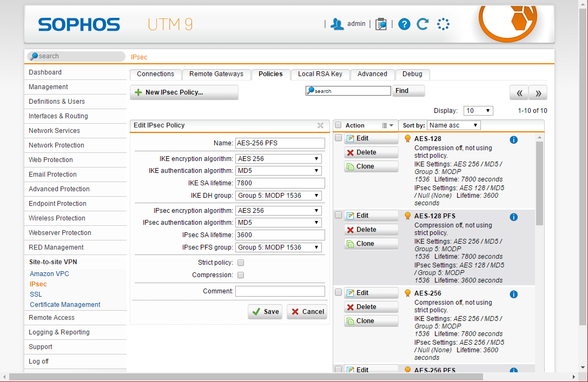Open the Debug tab
Image resolution: width=588 pixels, height=382 pixels.
tap(413, 74)
